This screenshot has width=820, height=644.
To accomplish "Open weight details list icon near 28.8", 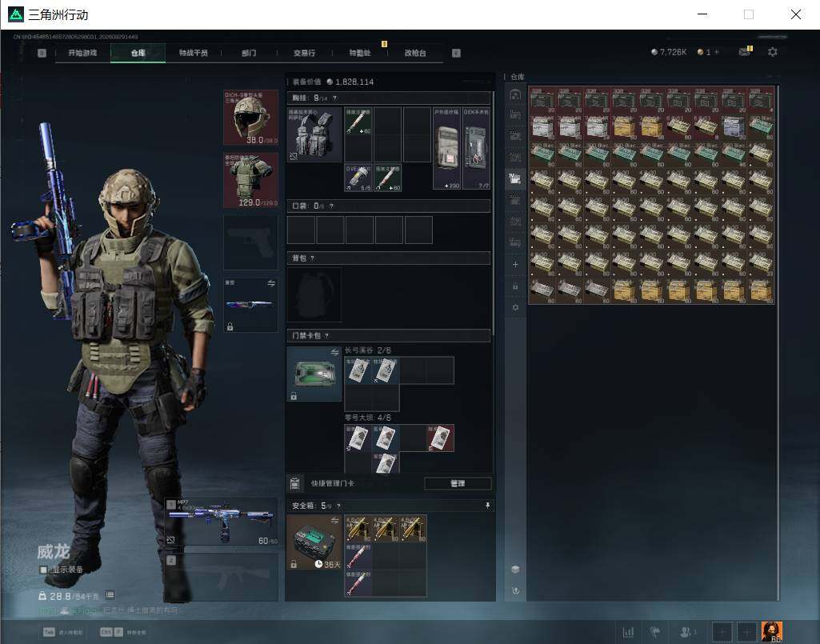I will tap(110, 595).
